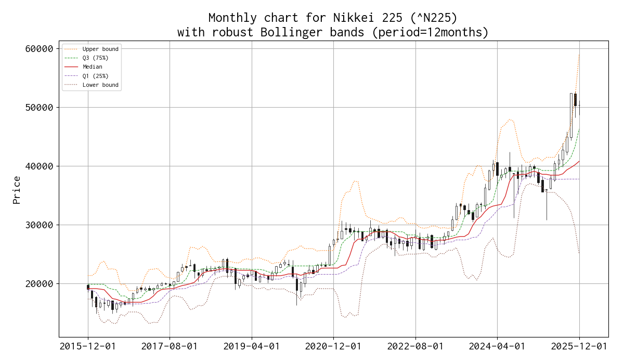Image resolution: width=624 pixels, height=364 pixels.
Task: Click the y-axis tick 50000
Action: point(40,108)
